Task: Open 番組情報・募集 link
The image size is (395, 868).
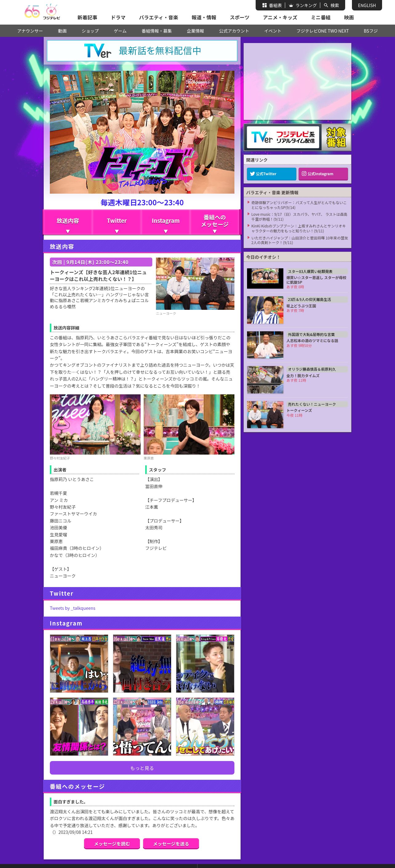Action: pyautogui.click(x=157, y=31)
